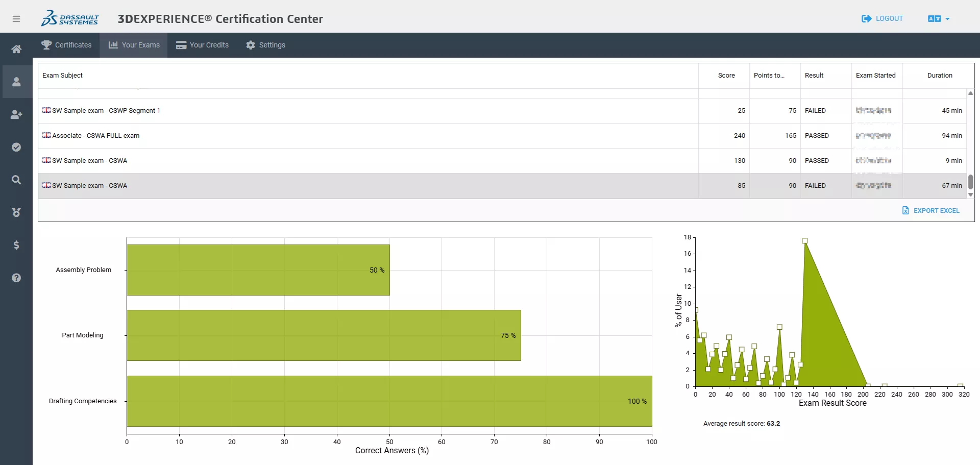Viewport: 980px width, 465px height.
Task: Click the LOGOUT link
Action: pyautogui.click(x=882, y=19)
